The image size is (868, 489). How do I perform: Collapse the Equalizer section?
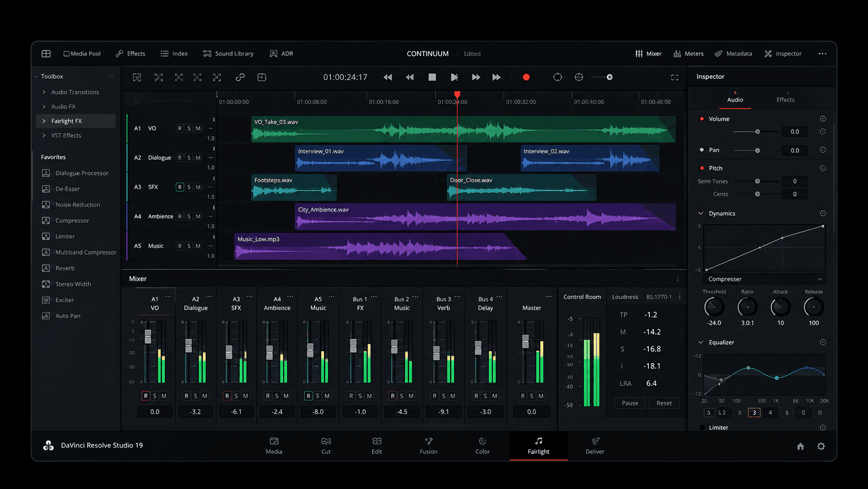701,342
